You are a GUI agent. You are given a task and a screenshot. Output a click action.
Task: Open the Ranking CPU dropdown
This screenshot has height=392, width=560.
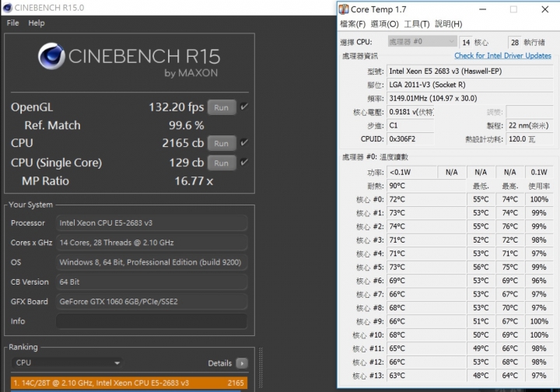67,362
